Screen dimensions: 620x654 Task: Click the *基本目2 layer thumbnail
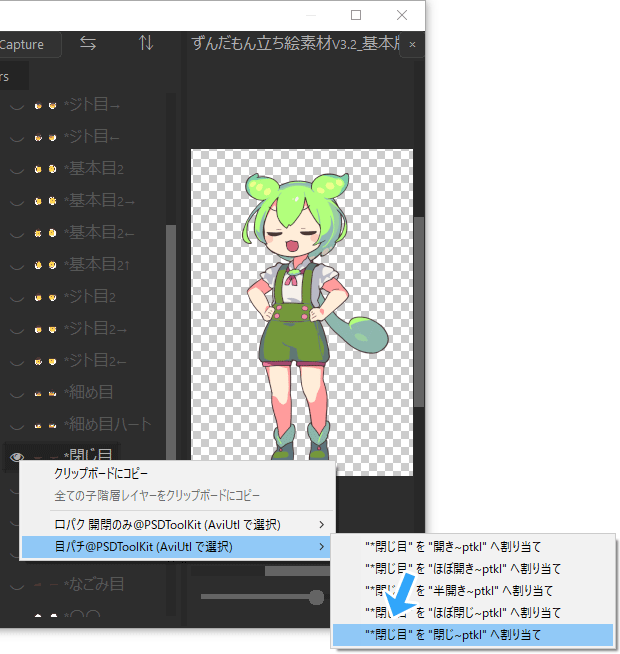(x=45, y=169)
